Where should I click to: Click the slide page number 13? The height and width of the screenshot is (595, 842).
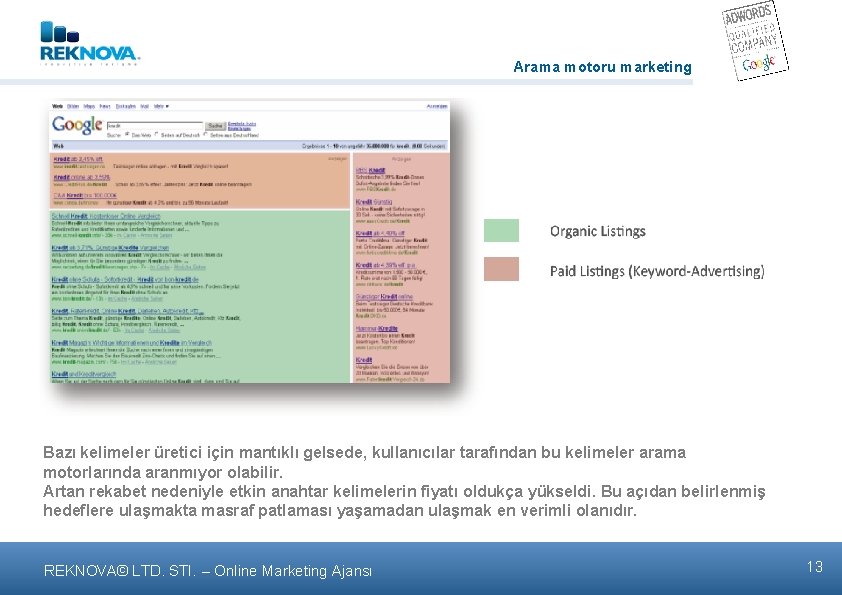click(815, 567)
